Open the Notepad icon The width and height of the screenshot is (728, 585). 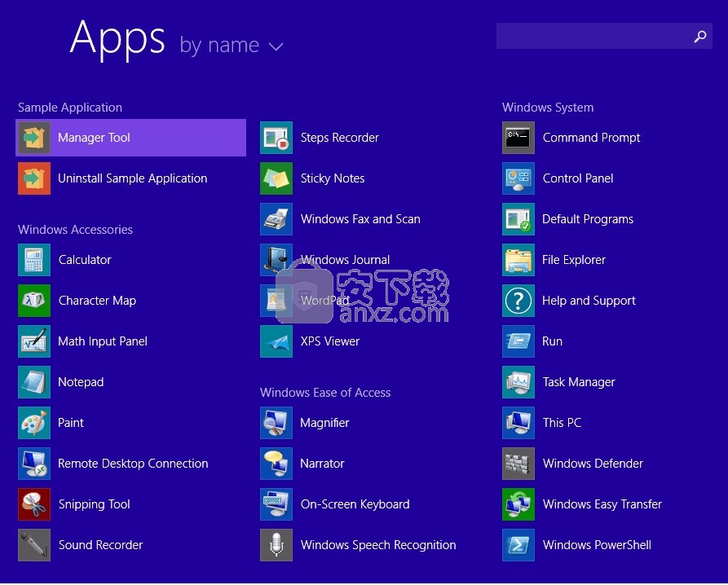[34, 382]
